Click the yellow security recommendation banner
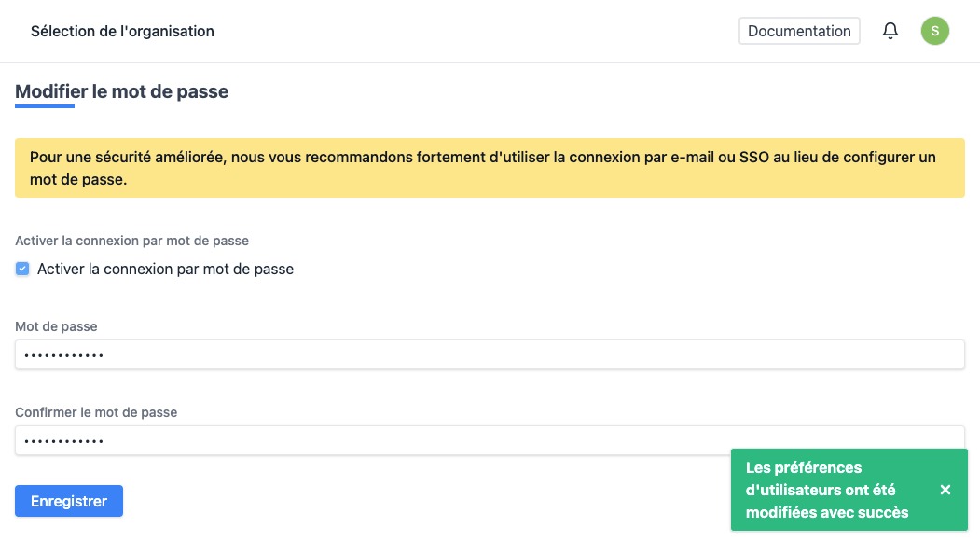Screen dimensions: 980x554 click(490, 168)
